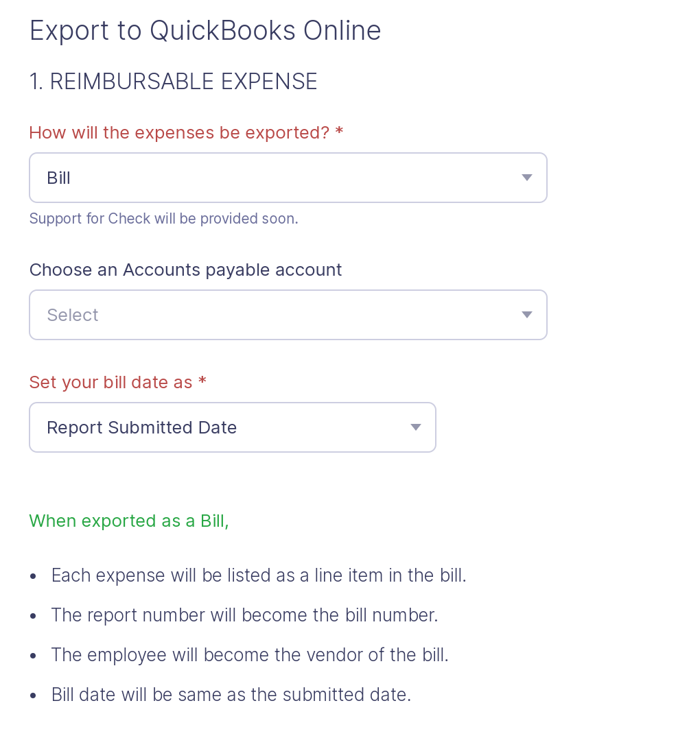The image size is (700, 749).
Task: Click the 'REIMBURSABLE EXPENSE' section title
Action: pyautogui.click(x=173, y=81)
